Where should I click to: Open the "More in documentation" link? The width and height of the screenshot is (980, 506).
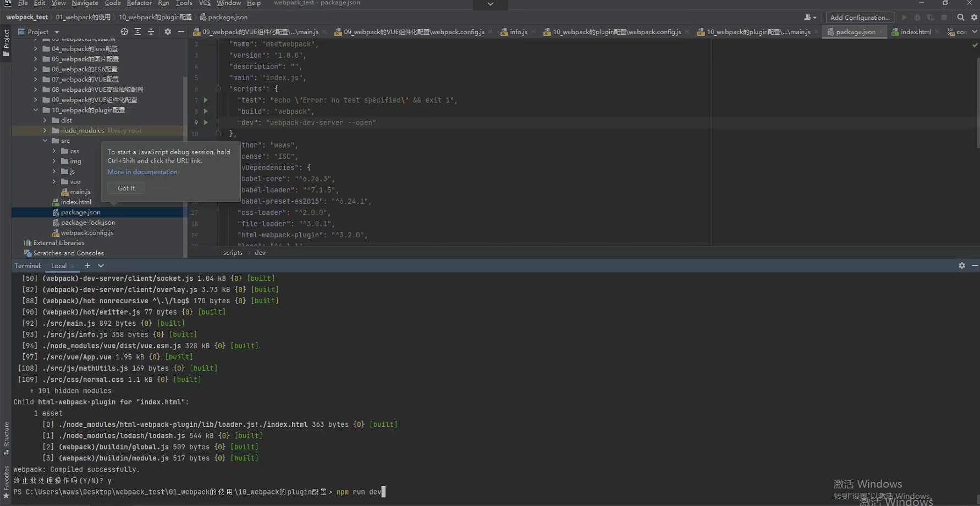point(142,172)
